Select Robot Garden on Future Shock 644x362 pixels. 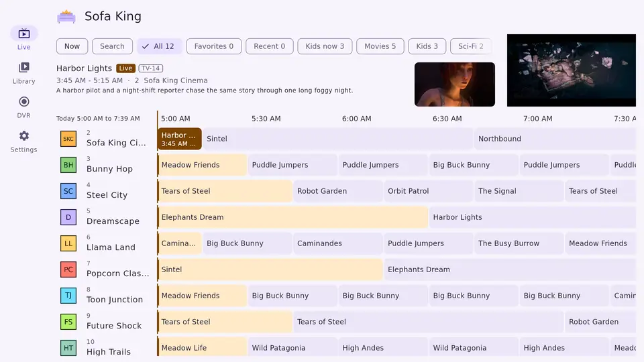point(600,322)
